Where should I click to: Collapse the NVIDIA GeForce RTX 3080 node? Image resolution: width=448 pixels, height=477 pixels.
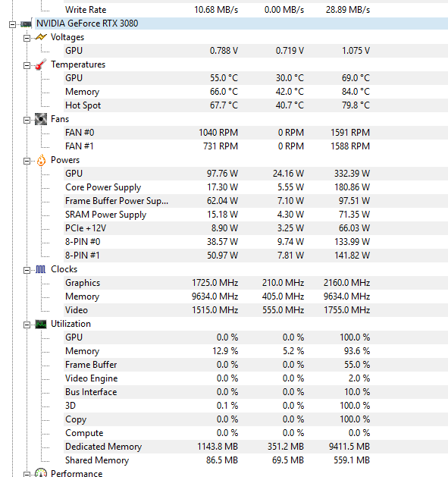[12, 24]
